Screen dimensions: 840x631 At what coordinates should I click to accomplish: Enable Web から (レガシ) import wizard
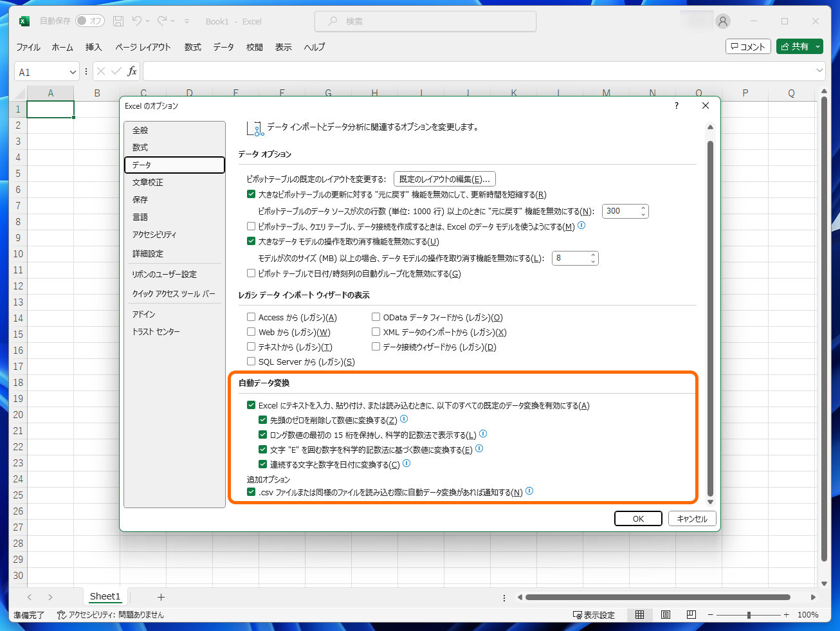(x=251, y=331)
